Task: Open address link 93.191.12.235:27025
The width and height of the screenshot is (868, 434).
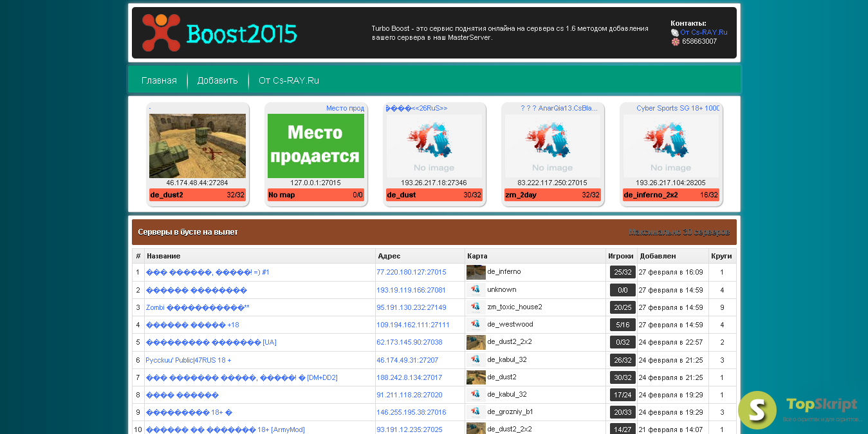Action: (409, 429)
